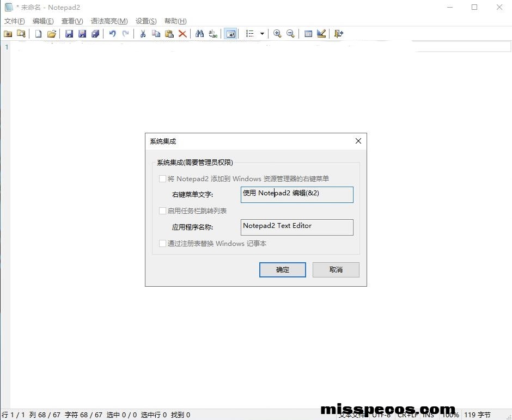
Task: Click status bar entry 列 68 / 67
Action: pyautogui.click(x=45, y=415)
